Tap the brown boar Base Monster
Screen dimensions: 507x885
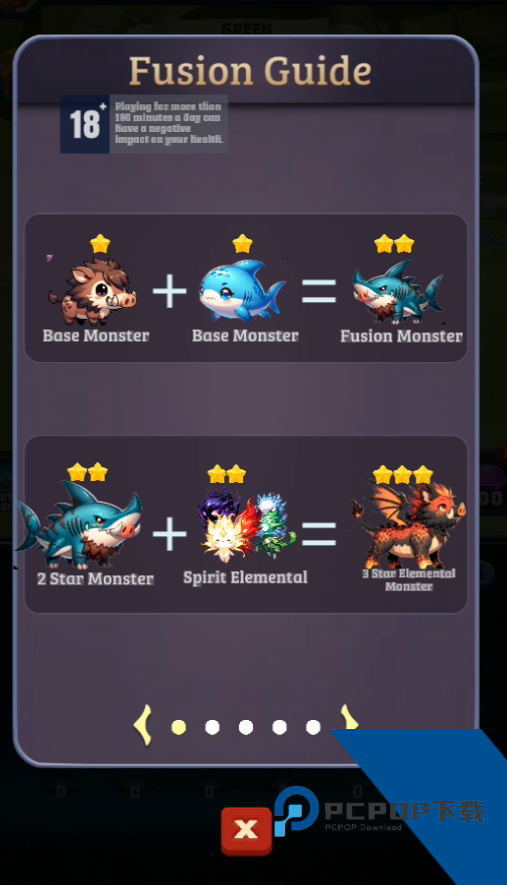click(x=93, y=291)
